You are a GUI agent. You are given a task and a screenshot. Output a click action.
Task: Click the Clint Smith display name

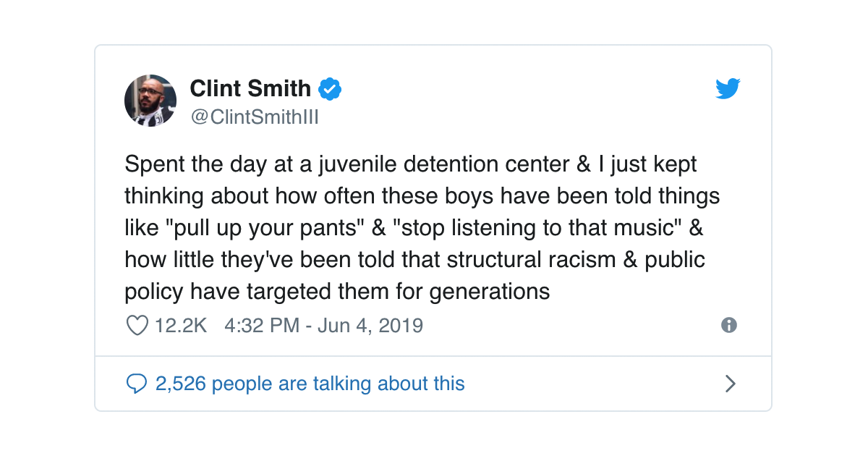pyautogui.click(x=250, y=89)
